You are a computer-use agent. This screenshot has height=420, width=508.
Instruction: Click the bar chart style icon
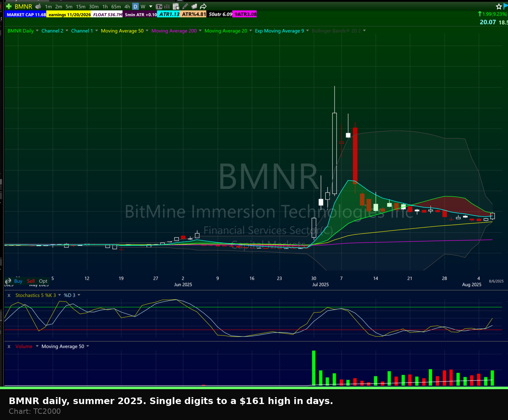pyautogui.click(x=167, y=7)
